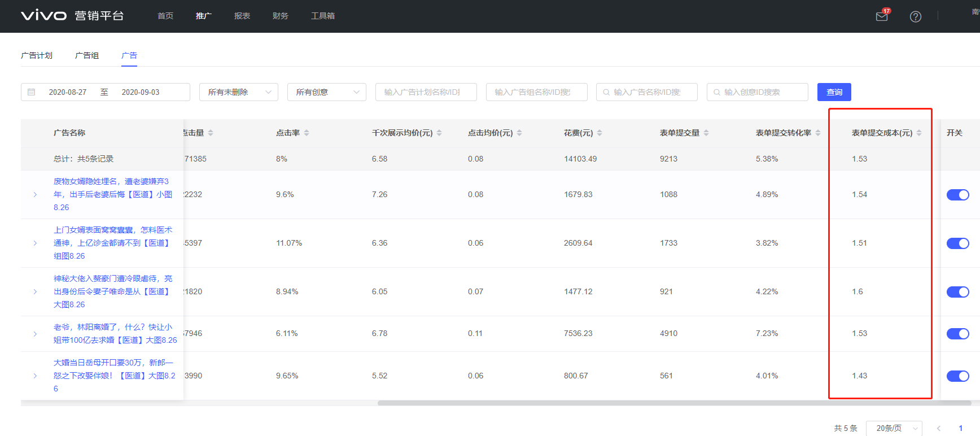Sort by 表单提交成本(元) column arrows
Screen dimensions: 980x436
tap(919, 133)
